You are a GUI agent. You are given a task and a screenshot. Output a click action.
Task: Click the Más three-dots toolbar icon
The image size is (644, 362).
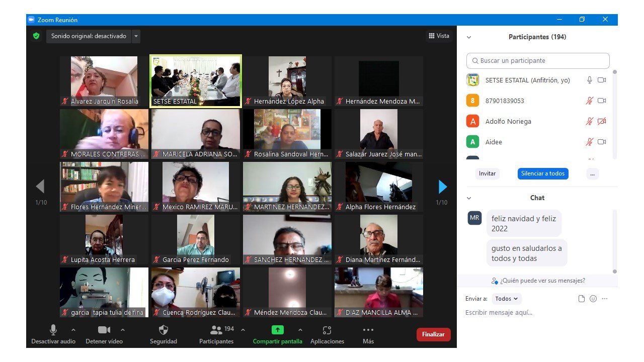(368, 330)
